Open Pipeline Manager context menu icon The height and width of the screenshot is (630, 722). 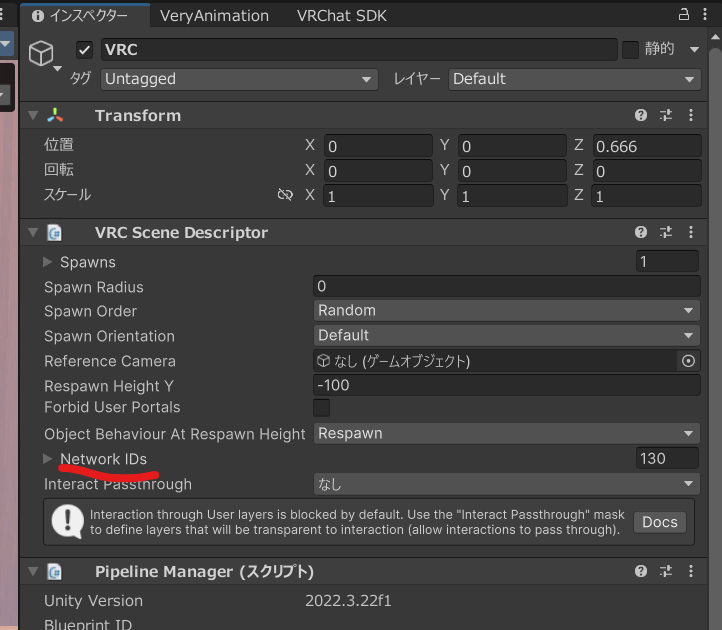tap(691, 572)
